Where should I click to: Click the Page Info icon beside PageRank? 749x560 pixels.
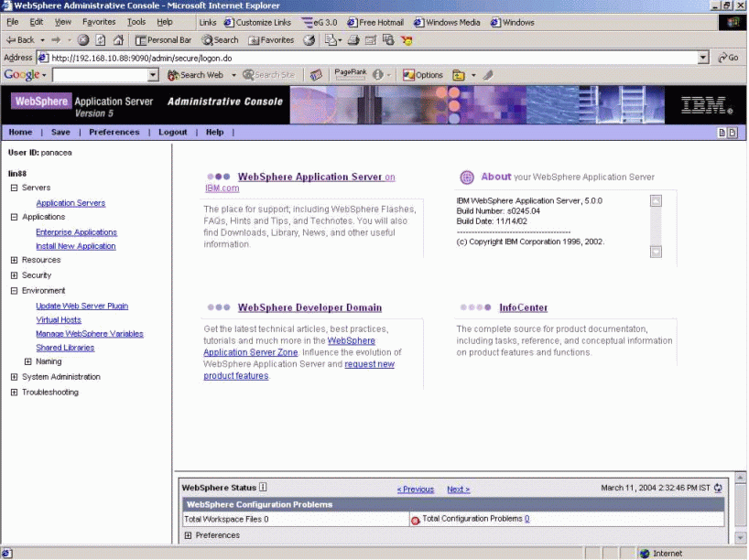click(378, 75)
